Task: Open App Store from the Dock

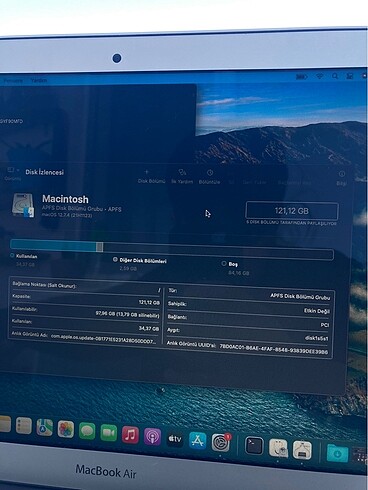Action: (x=198, y=441)
